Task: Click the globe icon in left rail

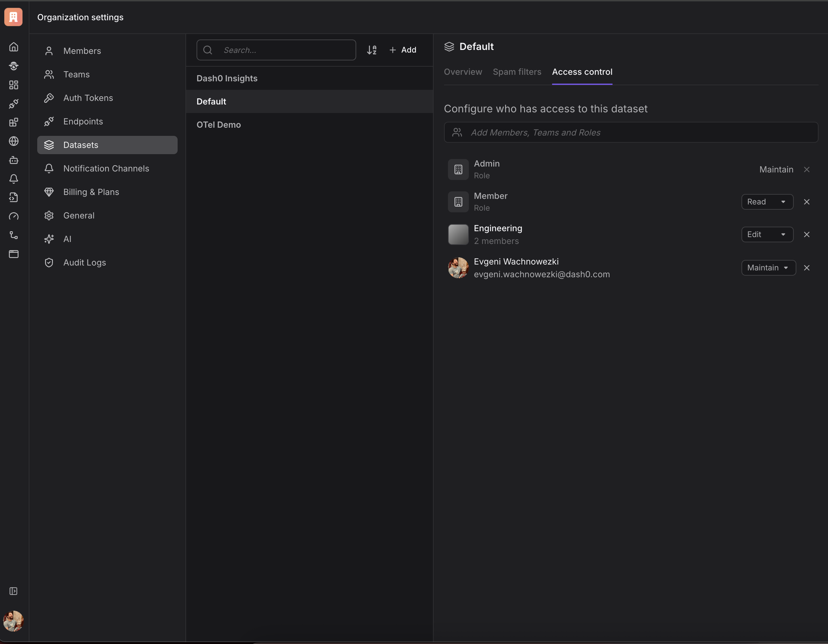Action: [14, 141]
